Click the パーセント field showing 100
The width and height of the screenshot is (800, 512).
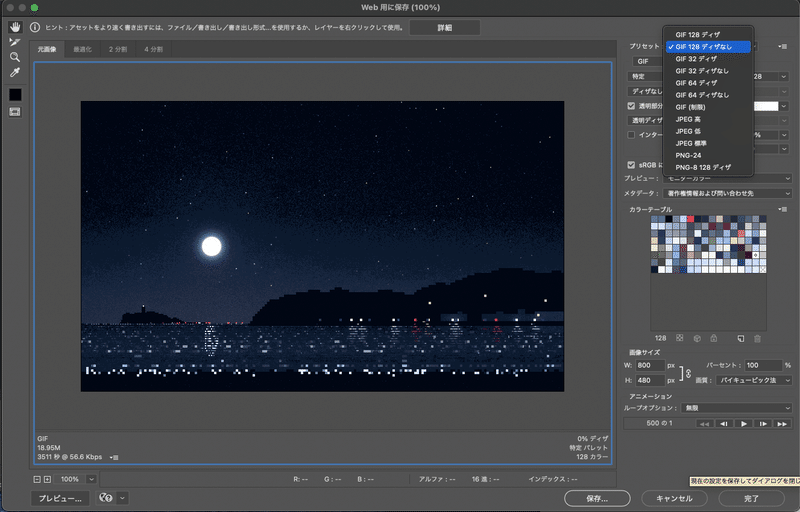pyautogui.click(x=763, y=365)
